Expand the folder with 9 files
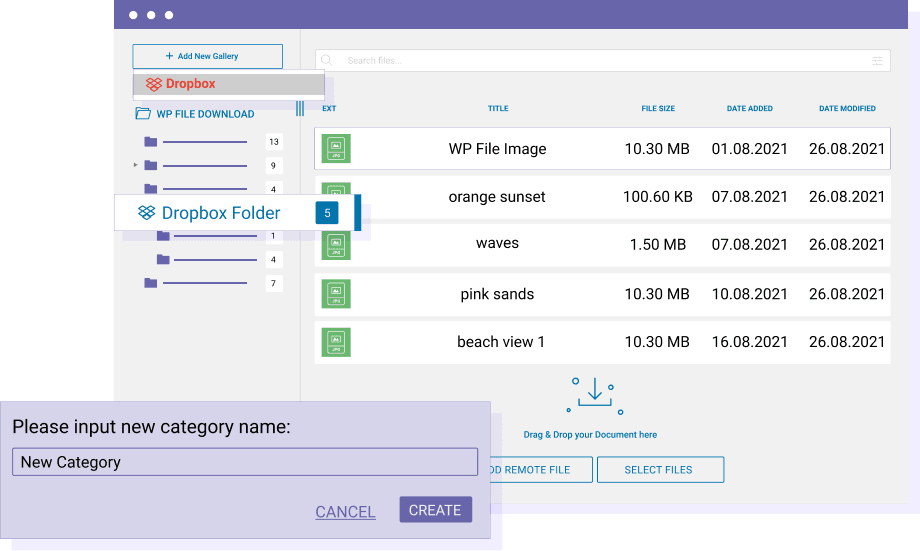The image size is (920, 551). pyautogui.click(x=136, y=165)
